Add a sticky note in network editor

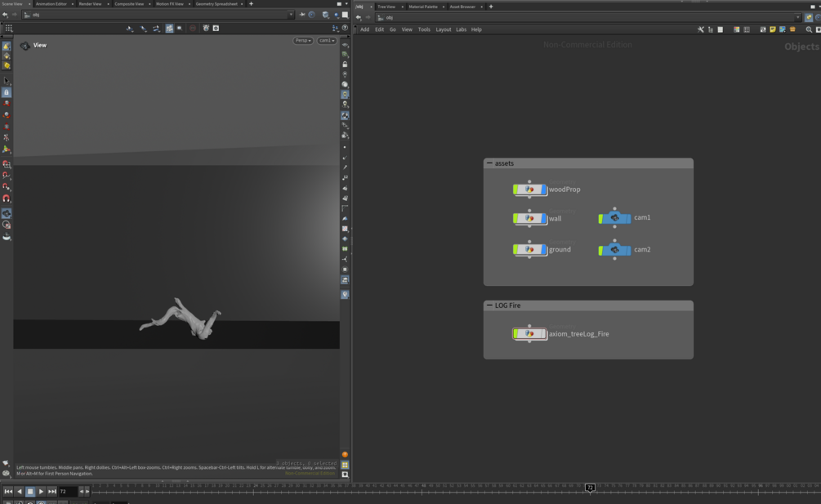(773, 29)
